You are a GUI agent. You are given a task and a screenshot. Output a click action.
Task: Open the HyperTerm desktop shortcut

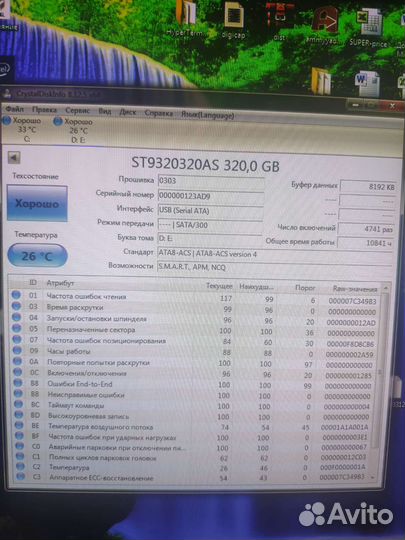pyautogui.click(x=185, y=19)
